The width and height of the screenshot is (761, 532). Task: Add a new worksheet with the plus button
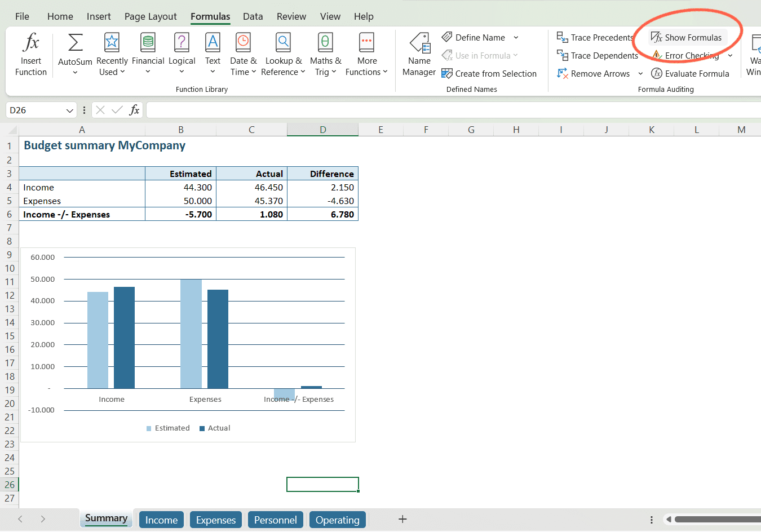pyautogui.click(x=402, y=519)
